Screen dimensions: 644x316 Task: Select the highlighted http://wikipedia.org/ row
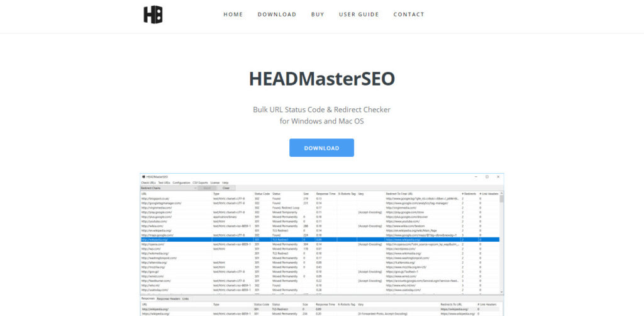(x=320, y=240)
